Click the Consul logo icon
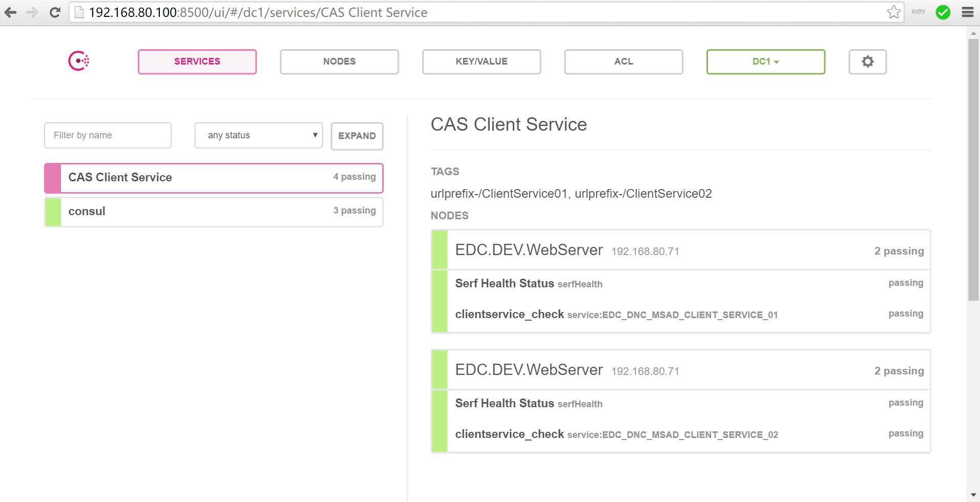This screenshot has width=980, height=502. [x=79, y=61]
